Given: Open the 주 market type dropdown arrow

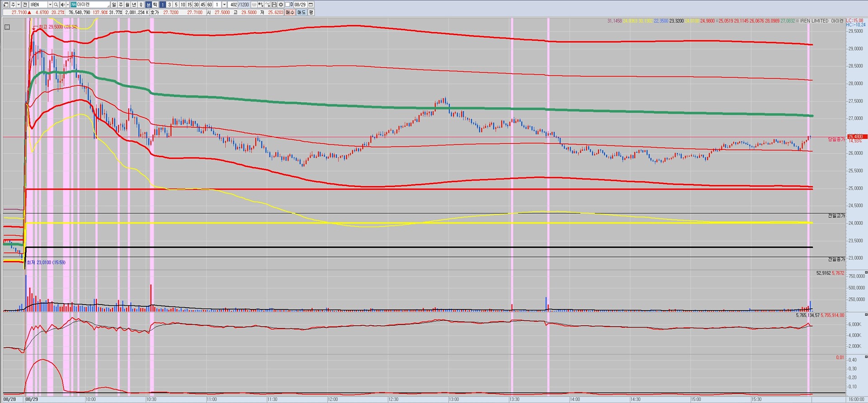Looking at the screenshot, I should click(x=19, y=5).
